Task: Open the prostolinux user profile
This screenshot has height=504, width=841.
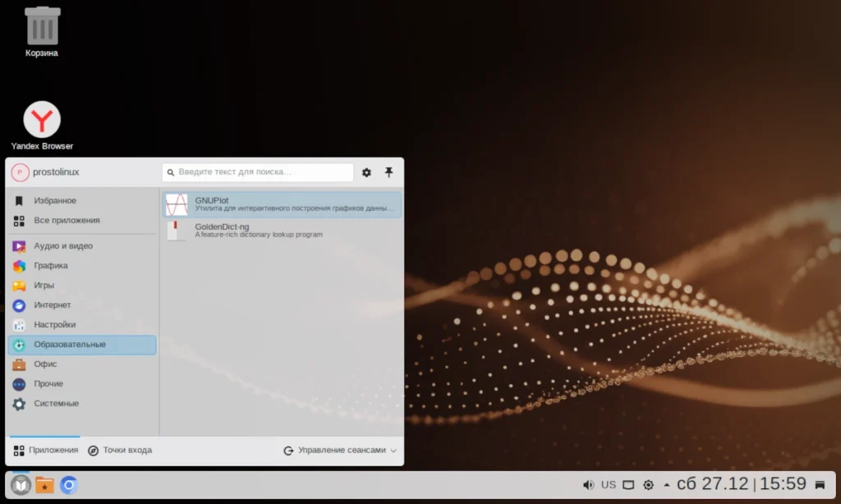Action: [46, 172]
